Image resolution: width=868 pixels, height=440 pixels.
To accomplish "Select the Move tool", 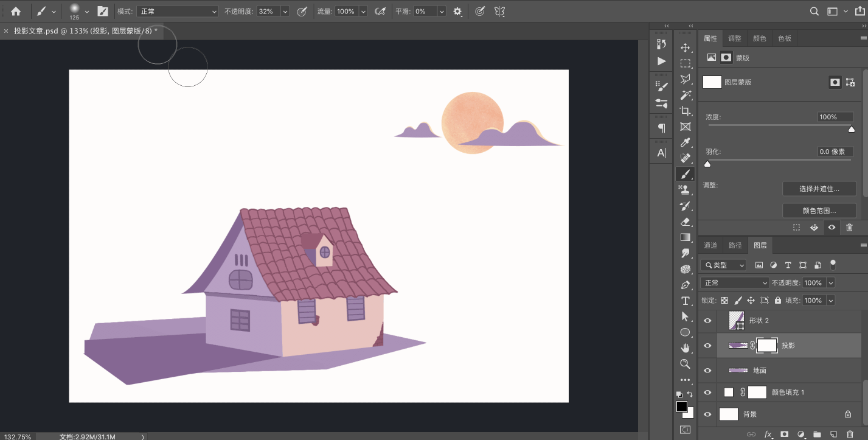I will (x=686, y=47).
